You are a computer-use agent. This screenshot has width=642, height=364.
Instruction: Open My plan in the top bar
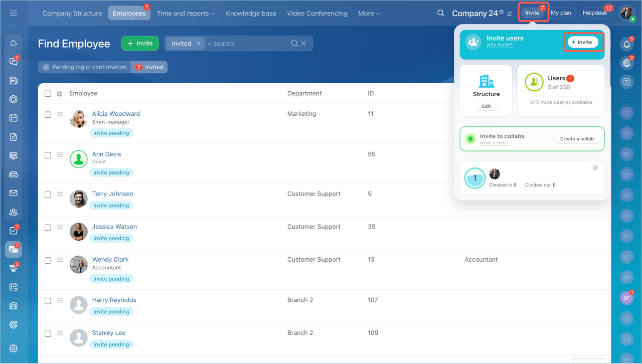561,13
